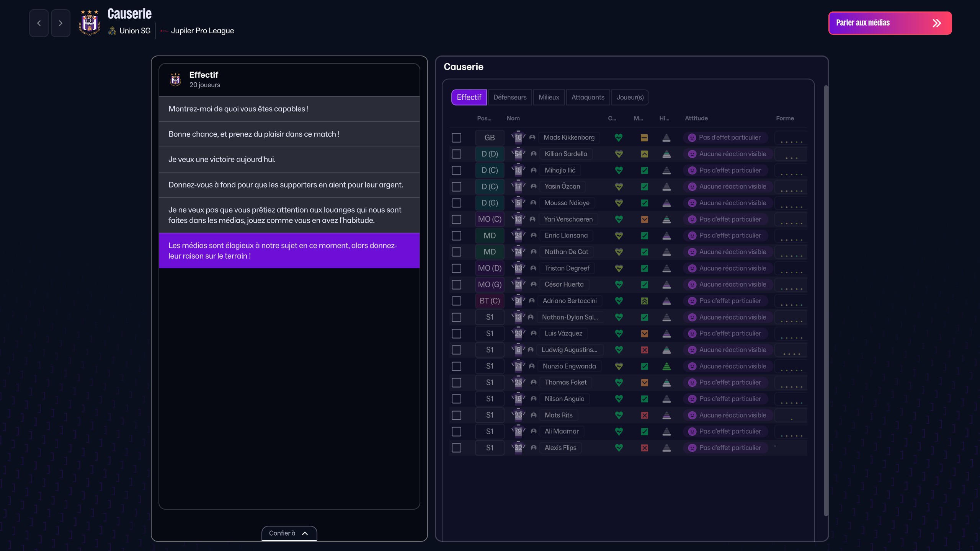Select the checkbox next to Adriano Bertaccini
The height and width of the screenshot is (551, 980).
(456, 301)
